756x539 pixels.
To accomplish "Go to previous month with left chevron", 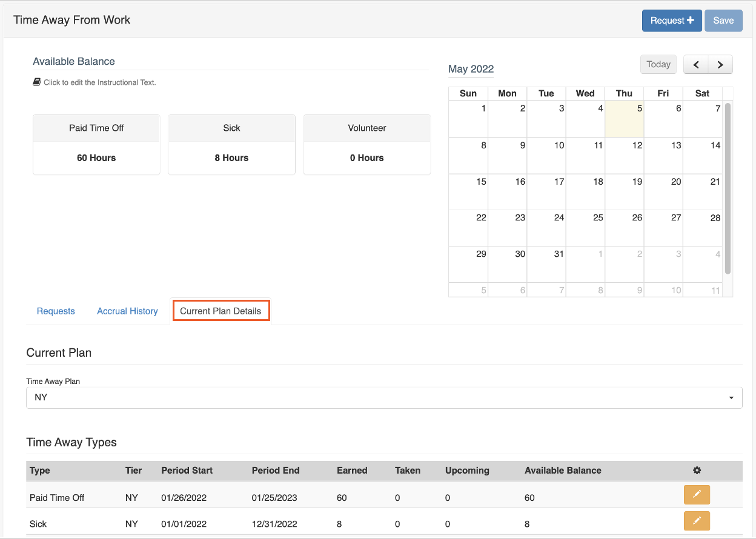I will pyautogui.click(x=696, y=65).
